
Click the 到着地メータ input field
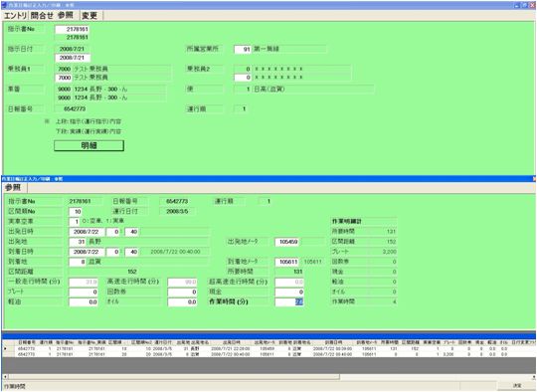point(288,262)
